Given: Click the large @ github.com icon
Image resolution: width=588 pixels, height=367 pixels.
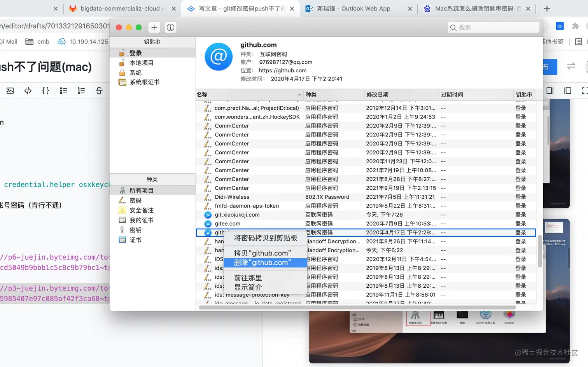Looking at the screenshot, I should click(x=219, y=57).
